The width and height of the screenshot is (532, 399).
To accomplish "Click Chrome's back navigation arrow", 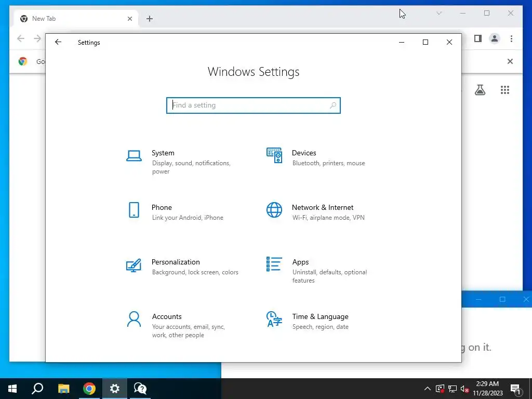I will 21,38.
